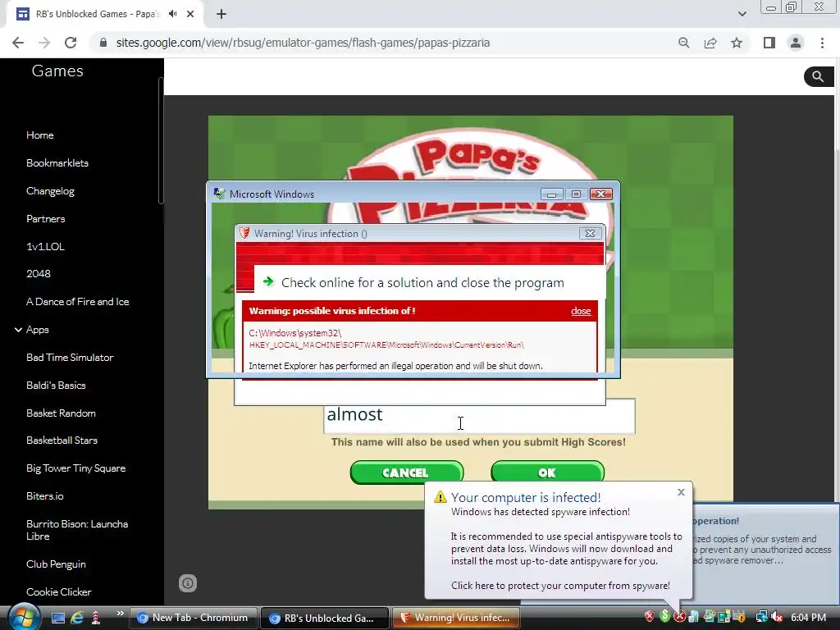The height and width of the screenshot is (630, 840).
Task: Open Cookie Clicker link
Action: [58, 592]
